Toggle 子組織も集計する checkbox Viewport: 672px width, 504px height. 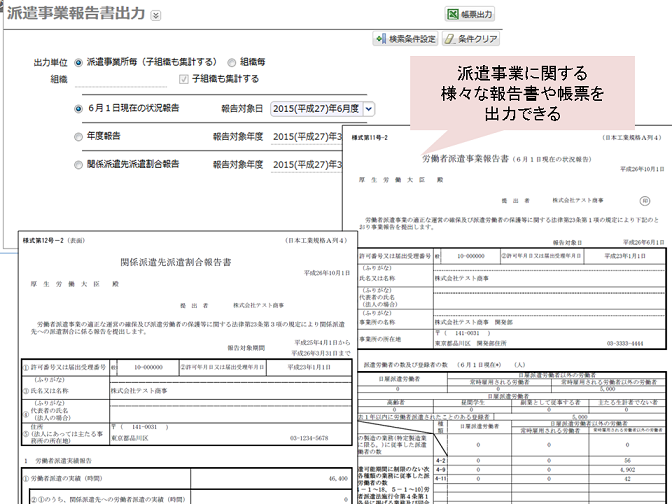[184, 79]
